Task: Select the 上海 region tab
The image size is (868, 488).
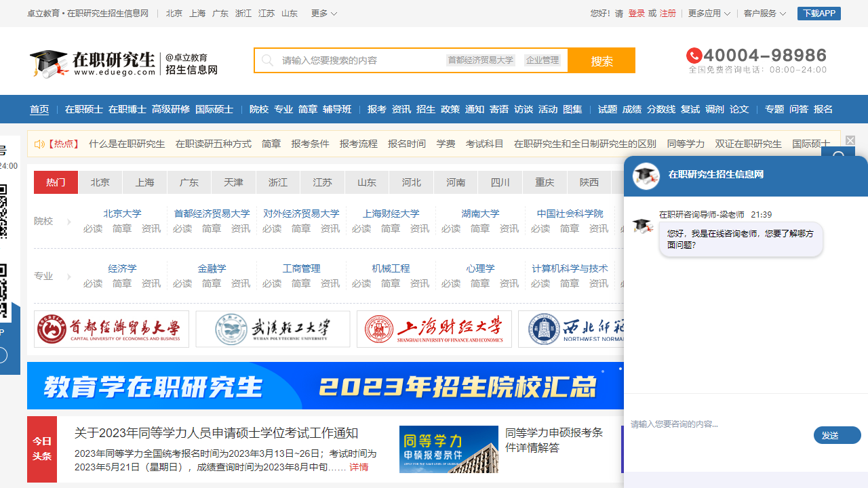Action: (144, 182)
